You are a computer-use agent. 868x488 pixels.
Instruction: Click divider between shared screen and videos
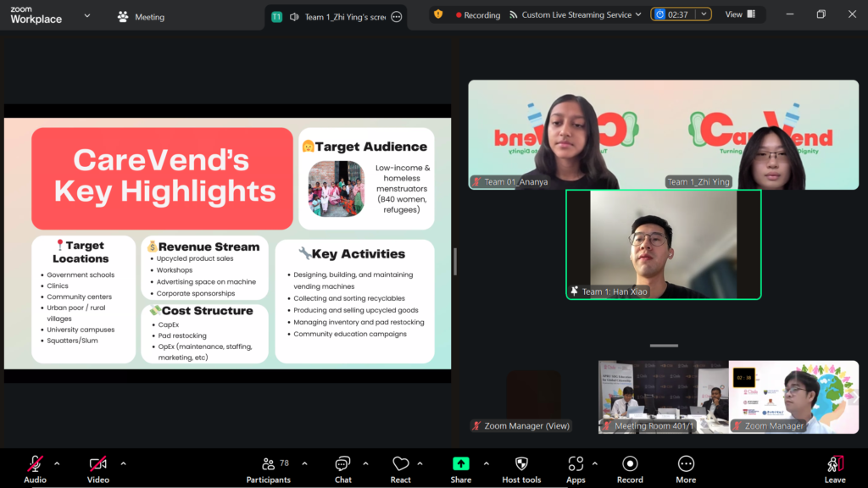[455, 262]
